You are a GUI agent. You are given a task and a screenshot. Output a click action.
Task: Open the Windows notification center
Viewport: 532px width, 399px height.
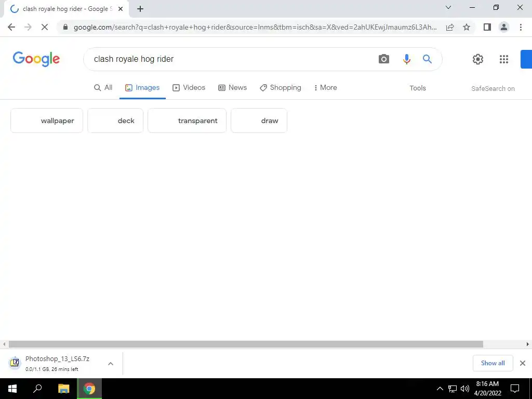pyautogui.click(x=515, y=389)
